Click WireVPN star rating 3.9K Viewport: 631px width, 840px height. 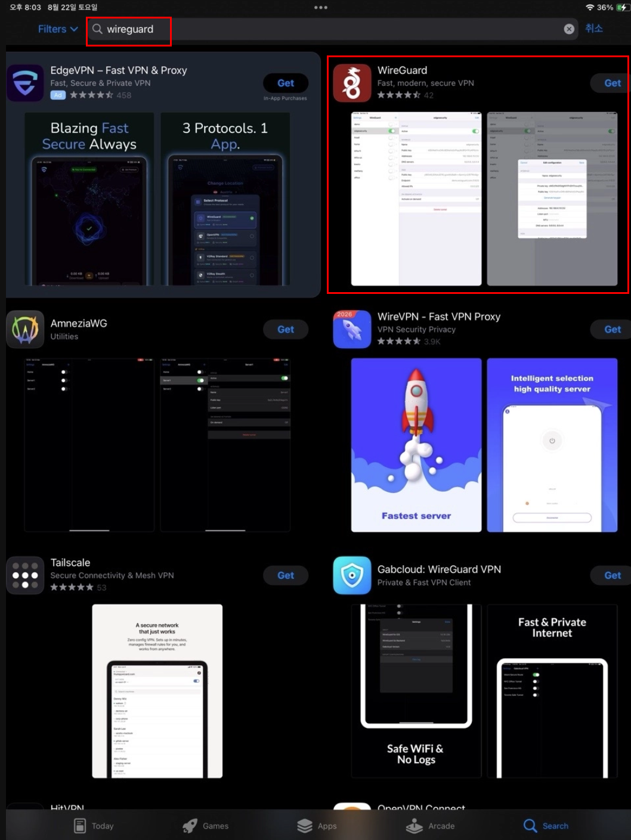coord(409,342)
